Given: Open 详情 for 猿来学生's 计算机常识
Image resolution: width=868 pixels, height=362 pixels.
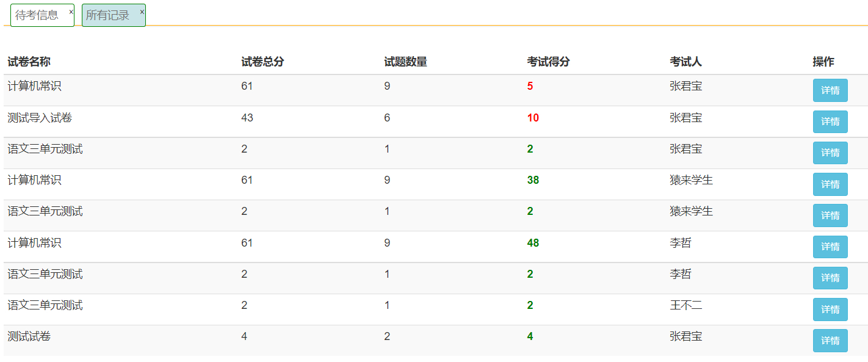Looking at the screenshot, I should tap(830, 184).
